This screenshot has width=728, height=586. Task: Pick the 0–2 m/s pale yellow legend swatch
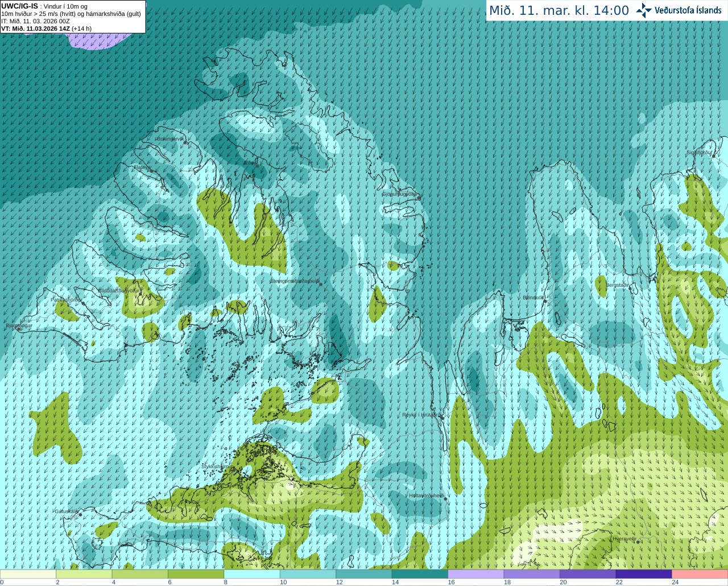(28, 574)
